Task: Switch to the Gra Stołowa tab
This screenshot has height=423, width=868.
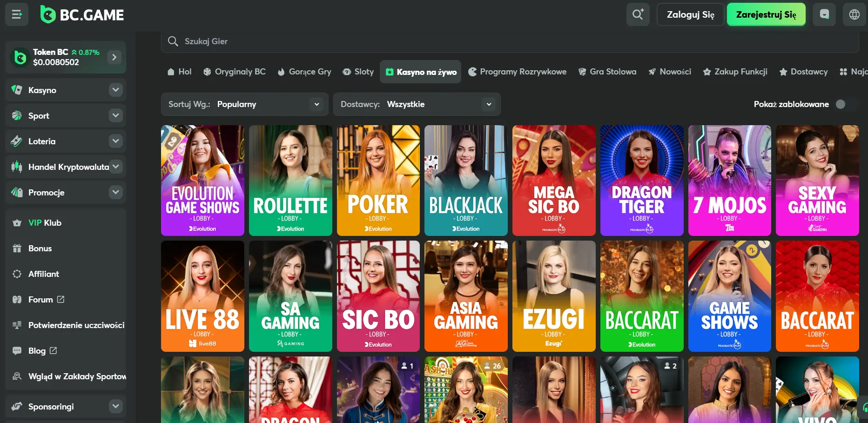Action: [x=607, y=72]
